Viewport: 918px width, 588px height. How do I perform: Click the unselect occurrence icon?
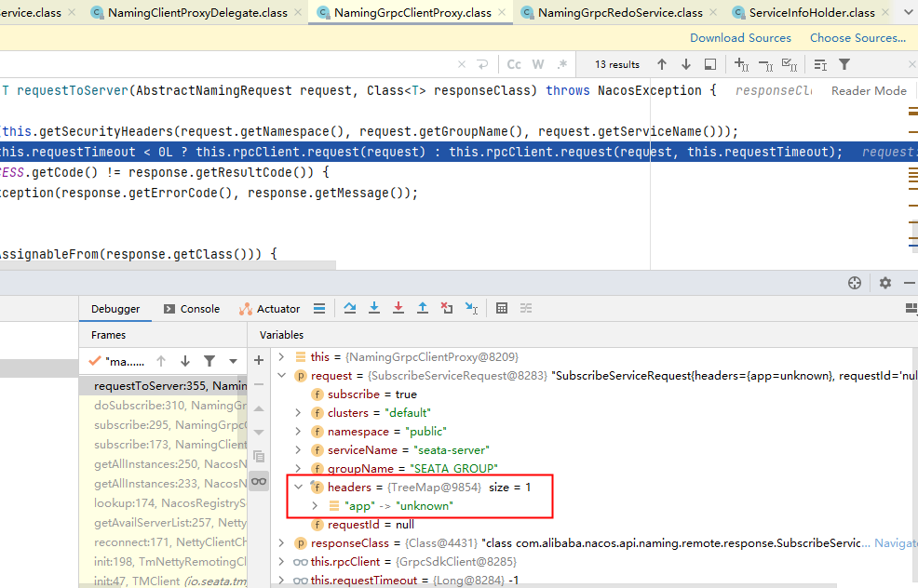(x=765, y=65)
